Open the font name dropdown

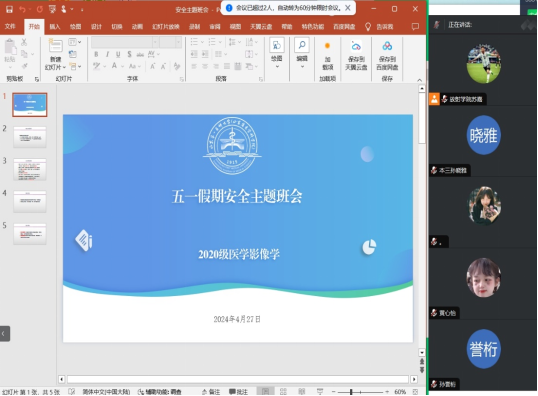click(155, 42)
